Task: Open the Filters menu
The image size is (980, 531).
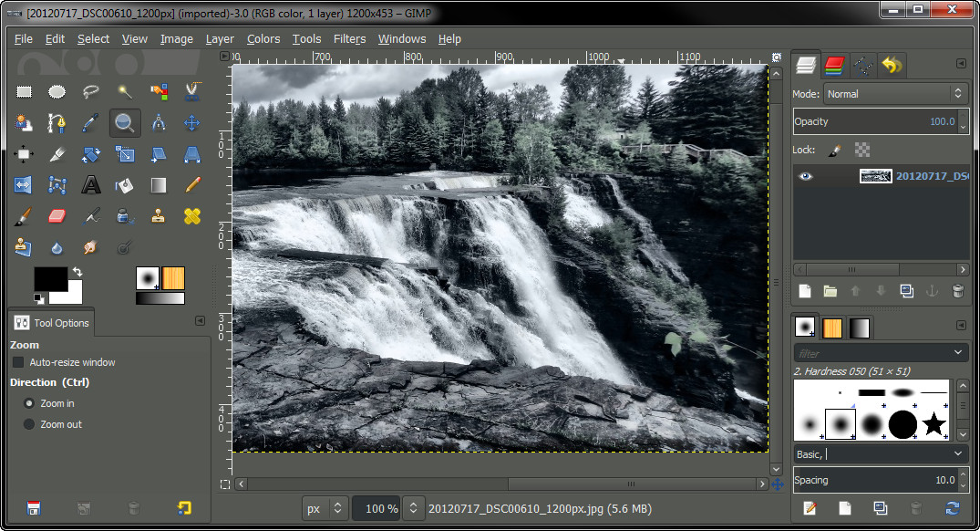Action: tap(349, 38)
